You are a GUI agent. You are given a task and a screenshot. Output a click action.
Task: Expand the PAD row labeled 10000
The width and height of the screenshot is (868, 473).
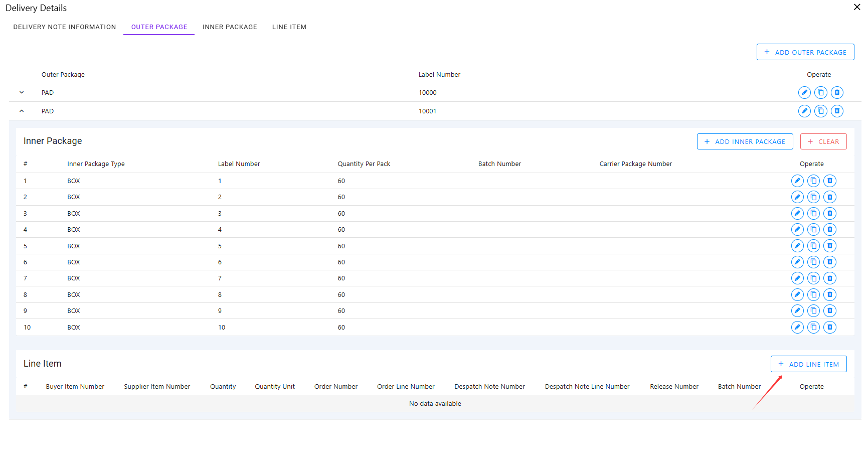point(22,93)
